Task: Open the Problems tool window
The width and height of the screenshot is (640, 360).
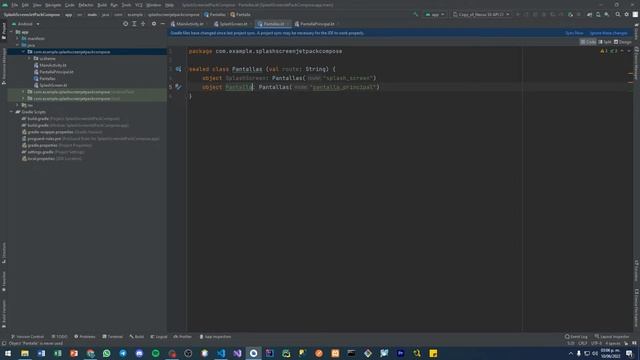Action: (85, 337)
